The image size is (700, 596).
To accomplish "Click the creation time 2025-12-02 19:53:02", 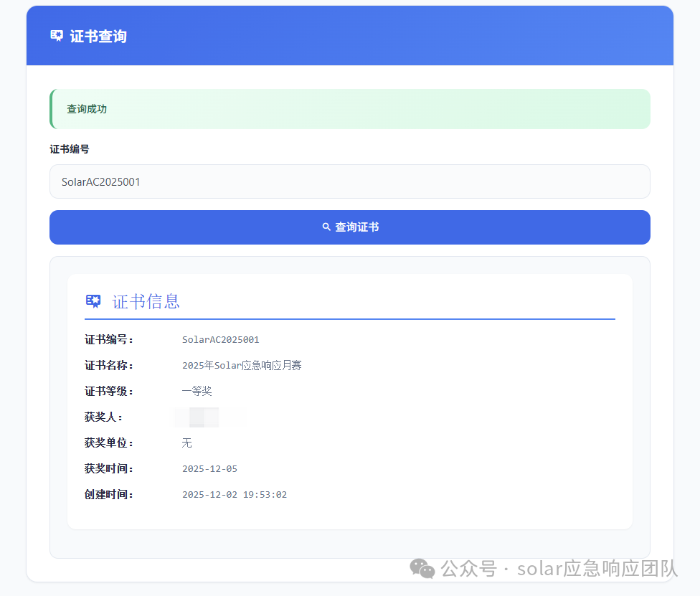I will coord(235,495).
